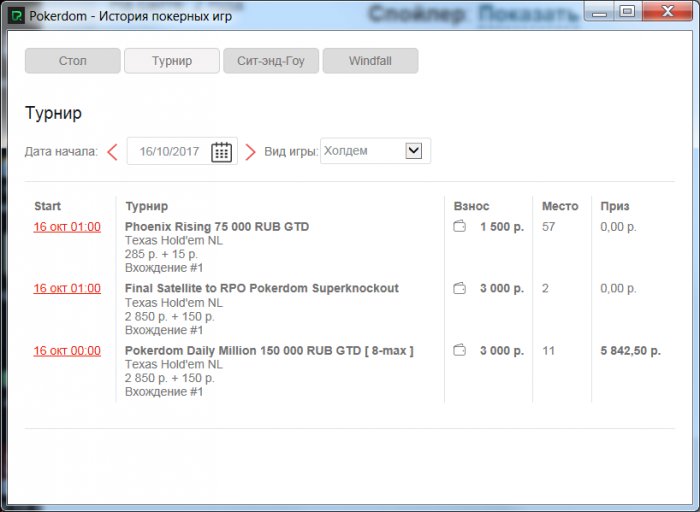700x512 pixels.
Task: Open the Холдем game type dropdown
Action: tap(375, 151)
